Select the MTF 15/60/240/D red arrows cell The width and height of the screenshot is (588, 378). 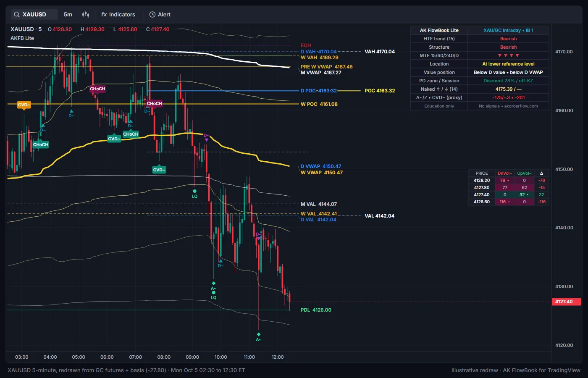(508, 55)
